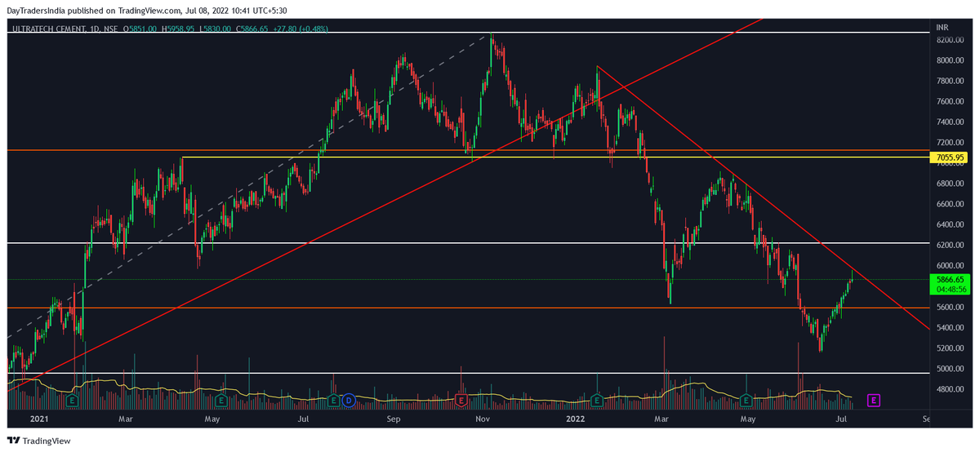Click the earnings E marker beside the D marker
This screenshot has height=452, width=980.
(x=333, y=400)
